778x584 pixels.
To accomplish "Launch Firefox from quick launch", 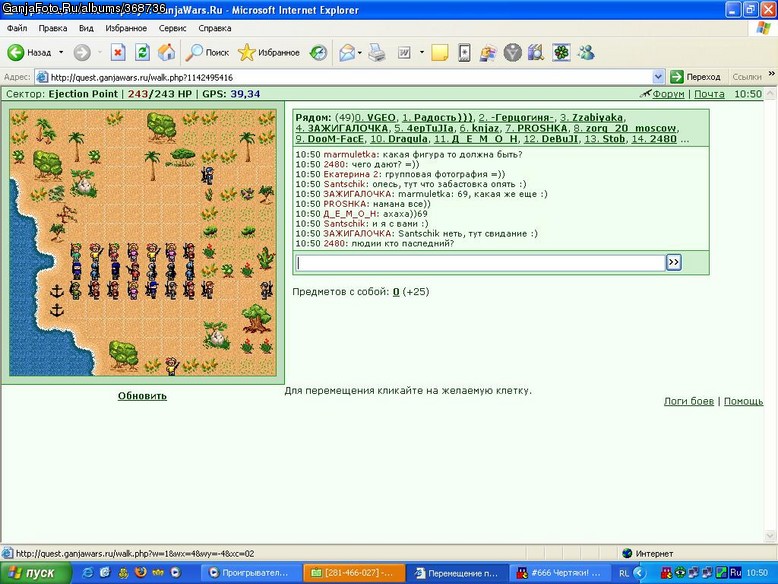I will (141, 573).
